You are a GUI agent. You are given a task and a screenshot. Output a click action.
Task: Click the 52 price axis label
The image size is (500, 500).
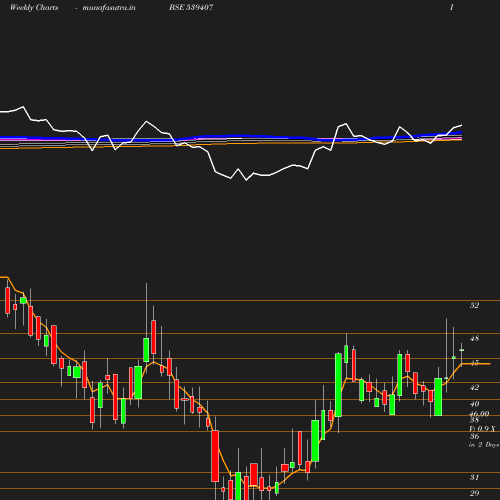click(x=474, y=305)
